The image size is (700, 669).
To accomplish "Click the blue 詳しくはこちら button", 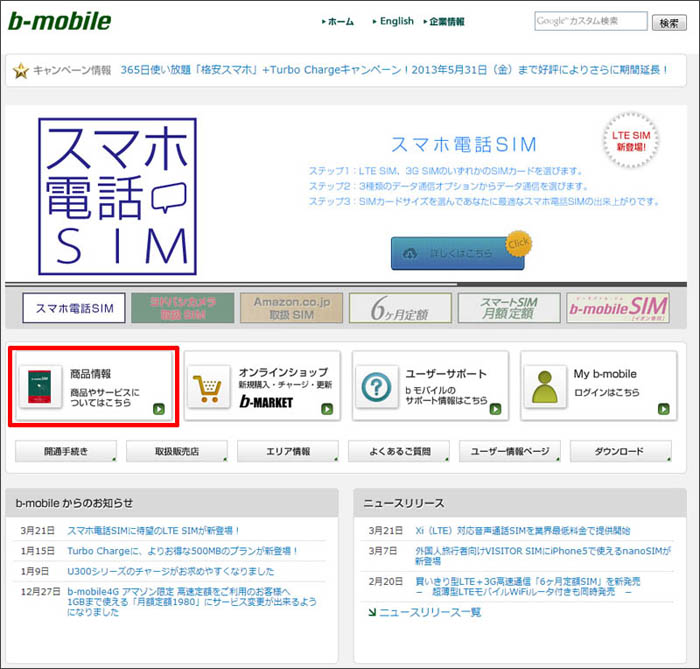I will click(457, 253).
